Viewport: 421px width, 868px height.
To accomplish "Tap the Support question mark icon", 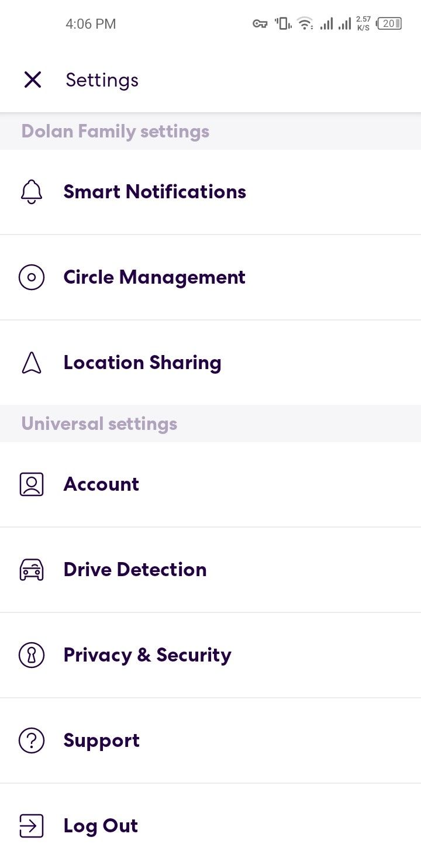I will [x=32, y=740].
